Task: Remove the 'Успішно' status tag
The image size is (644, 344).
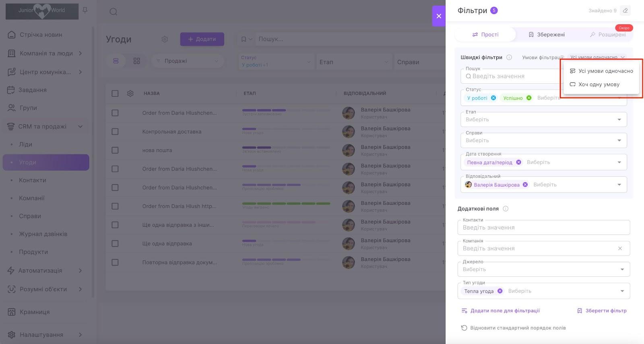Action: pos(529,98)
